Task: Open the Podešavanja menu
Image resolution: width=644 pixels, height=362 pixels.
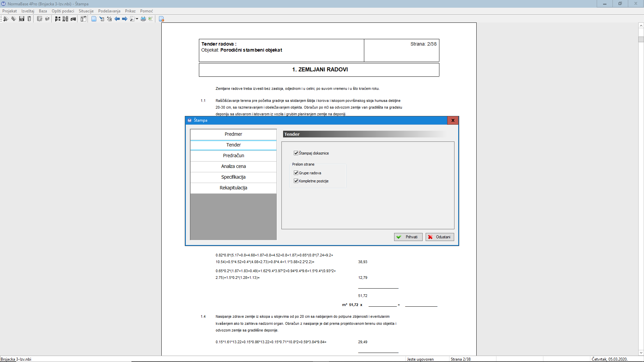Action: pos(109,11)
